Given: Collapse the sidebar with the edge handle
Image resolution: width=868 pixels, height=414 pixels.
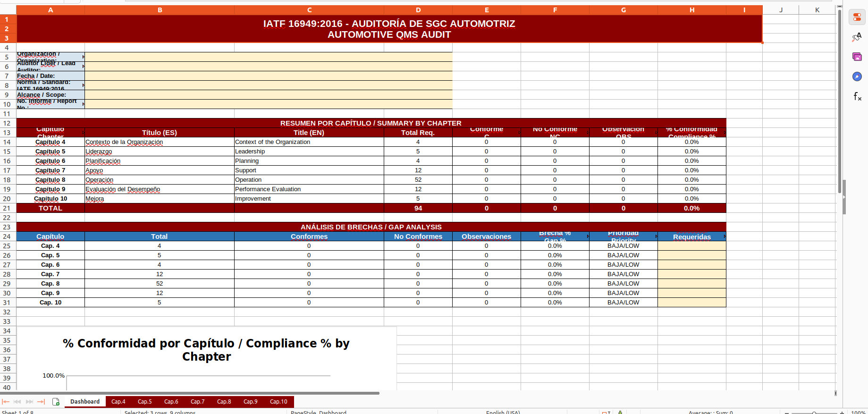Looking at the screenshot, I should 844,197.
